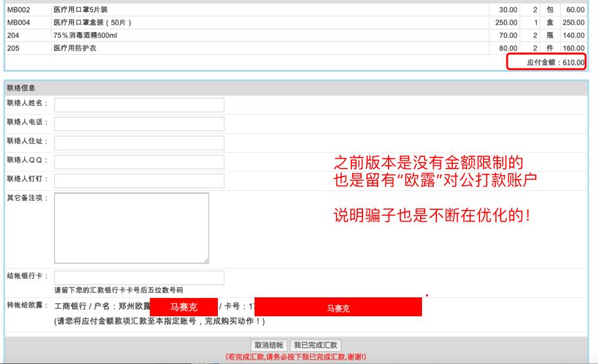Click the subtotal 140.00
The width and height of the screenshot is (598, 364).
(573, 35)
